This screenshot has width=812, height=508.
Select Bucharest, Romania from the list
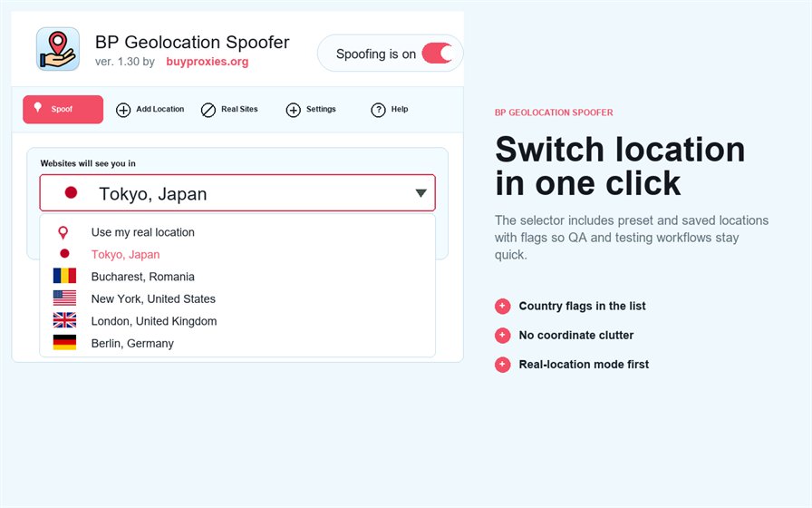pos(237,277)
